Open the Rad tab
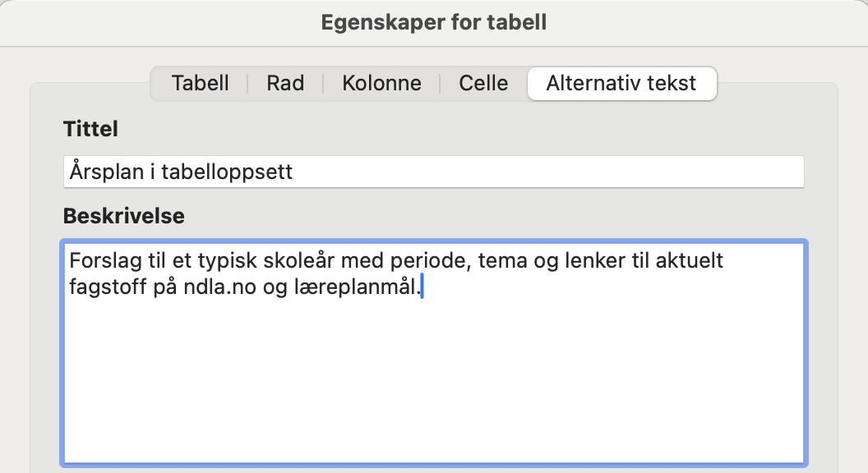Image resolution: width=868 pixels, height=473 pixels. click(x=284, y=83)
